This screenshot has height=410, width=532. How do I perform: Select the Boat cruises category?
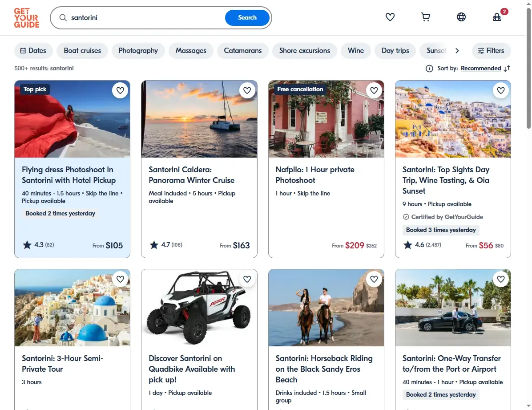point(82,51)
